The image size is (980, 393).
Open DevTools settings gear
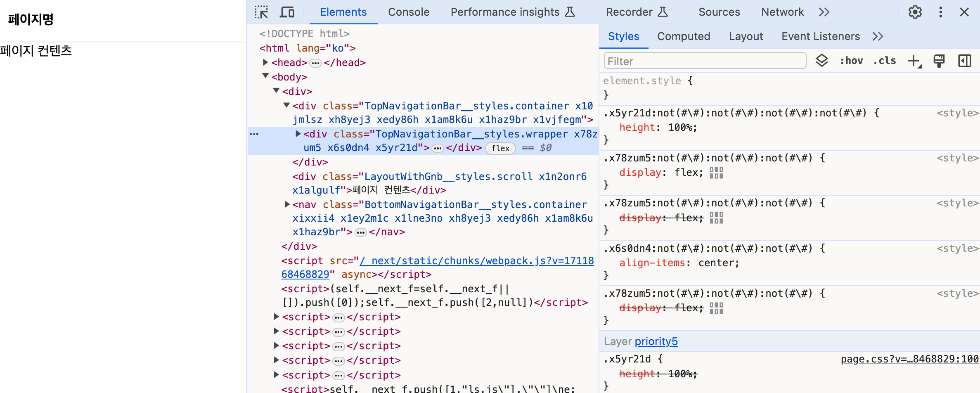point(915,12)
